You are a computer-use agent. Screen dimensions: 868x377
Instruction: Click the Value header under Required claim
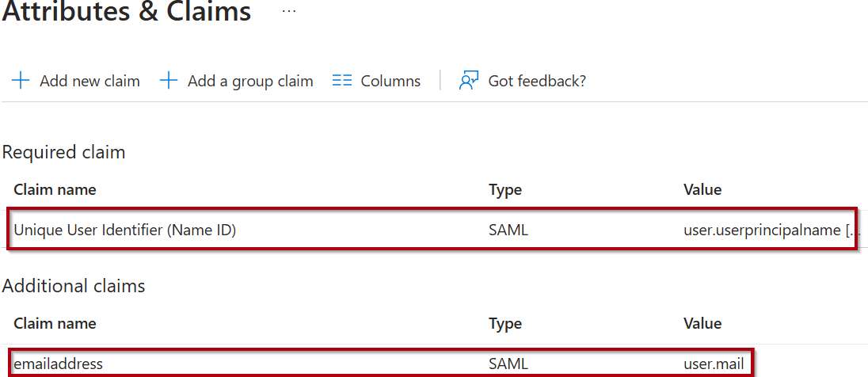(x=702, y=190)
